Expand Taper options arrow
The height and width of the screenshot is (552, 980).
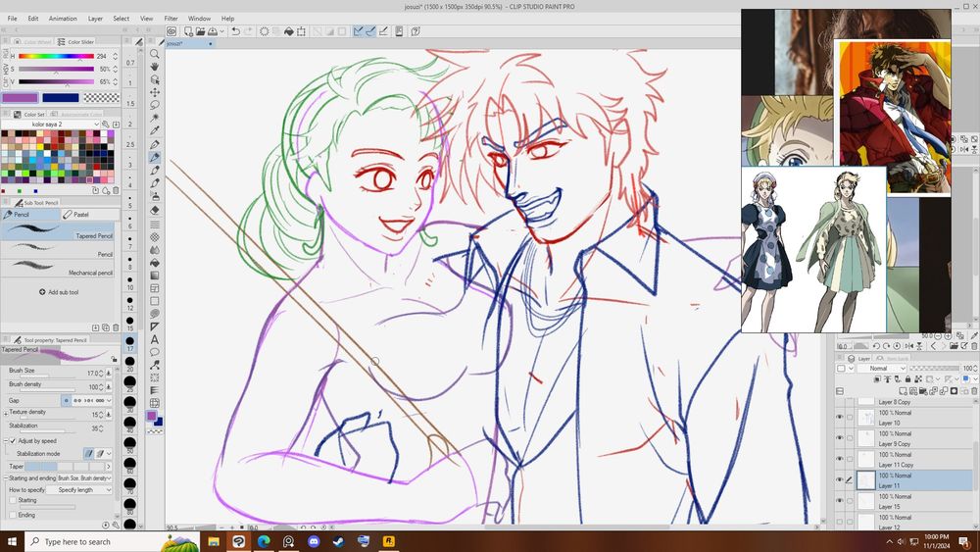point(109,467)
